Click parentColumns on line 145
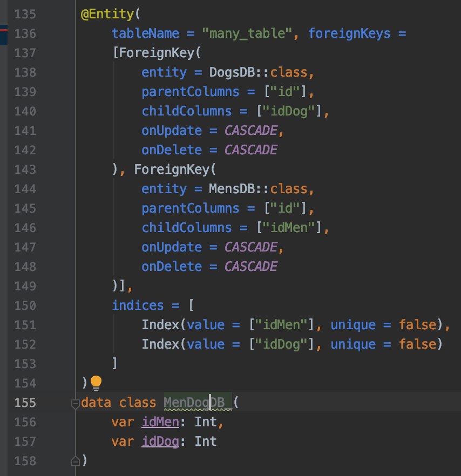Screen dimensions: 461x476 click(x=191, y=208)
